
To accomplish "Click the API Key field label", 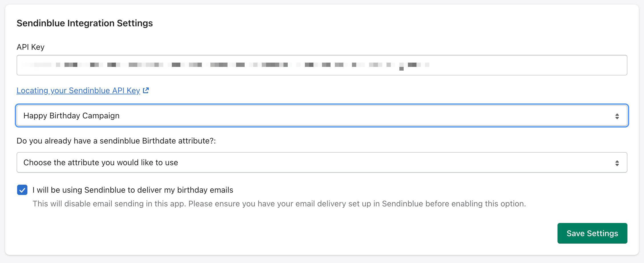I will coord(31,47).
